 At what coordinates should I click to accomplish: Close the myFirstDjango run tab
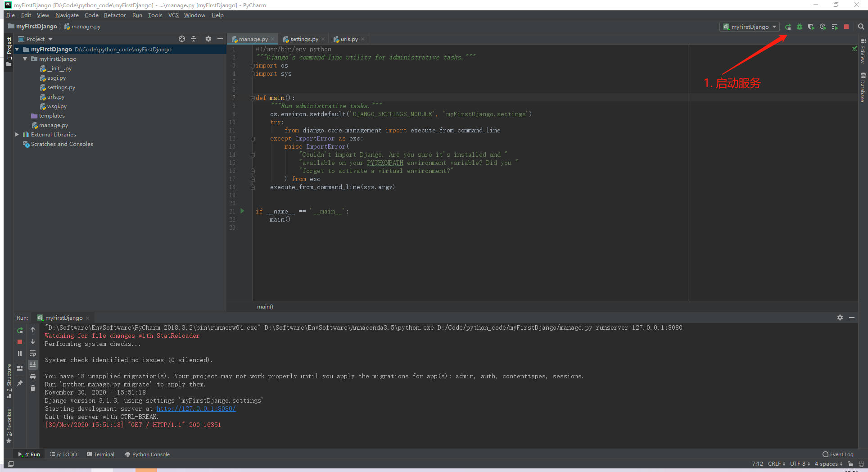87,318
